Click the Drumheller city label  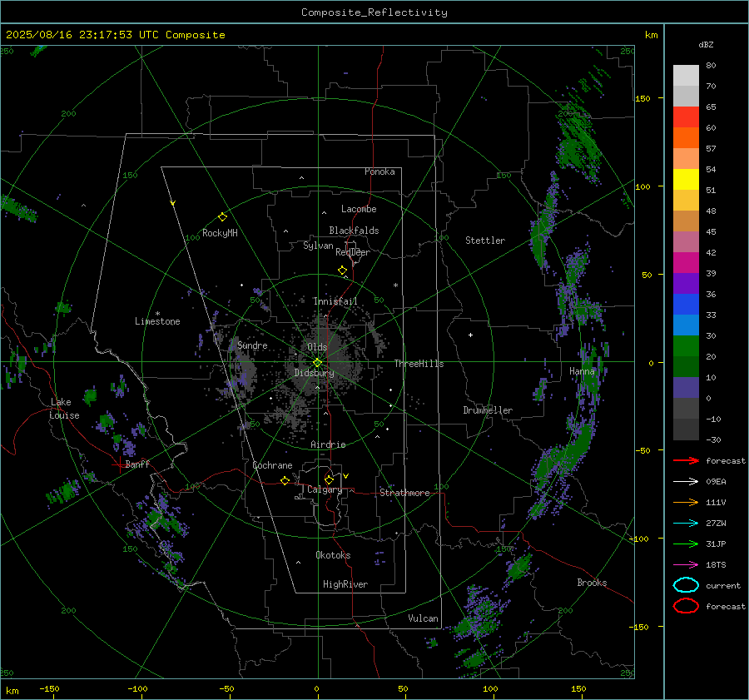(488, 410)
